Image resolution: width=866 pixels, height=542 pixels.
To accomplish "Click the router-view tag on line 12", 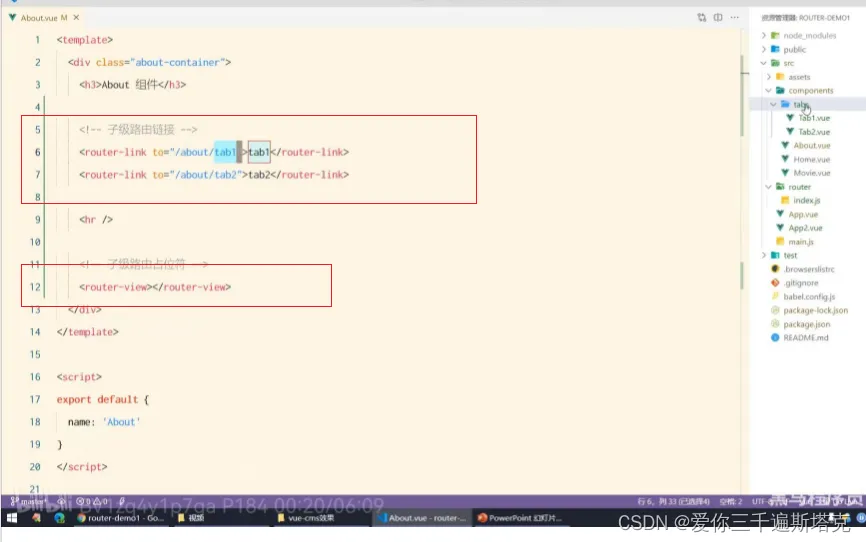I will (155, 287).
